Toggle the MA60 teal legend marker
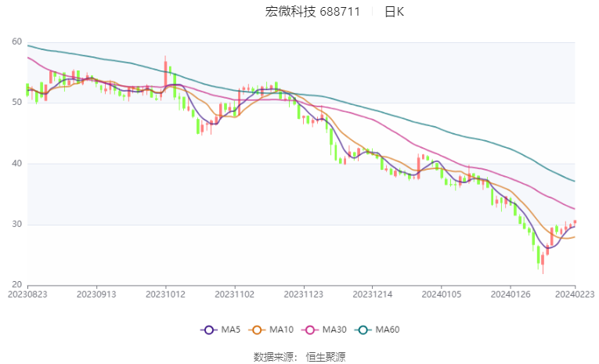Screen dimensions: 599x364 [363, 330]
